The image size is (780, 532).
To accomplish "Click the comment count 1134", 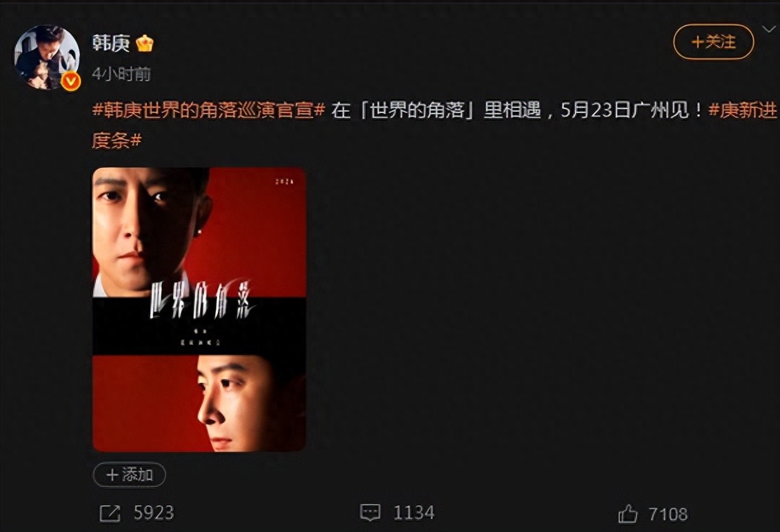I will point(414,512).
